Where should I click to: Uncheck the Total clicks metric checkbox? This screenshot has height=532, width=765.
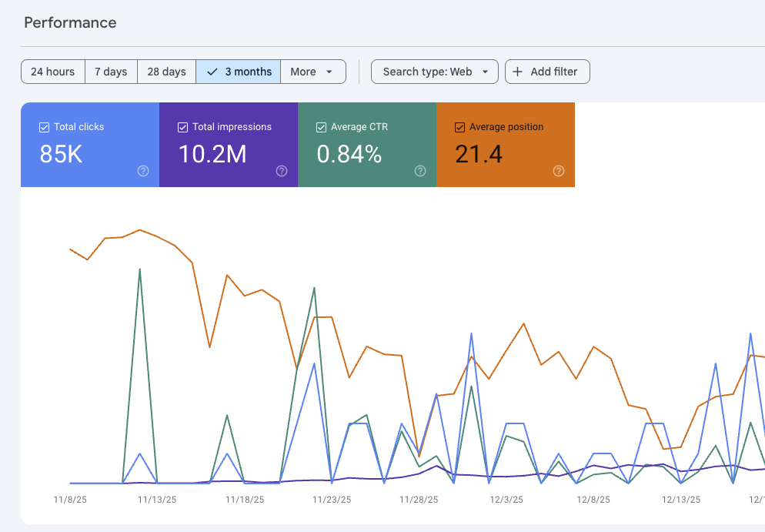click(44, 126)
